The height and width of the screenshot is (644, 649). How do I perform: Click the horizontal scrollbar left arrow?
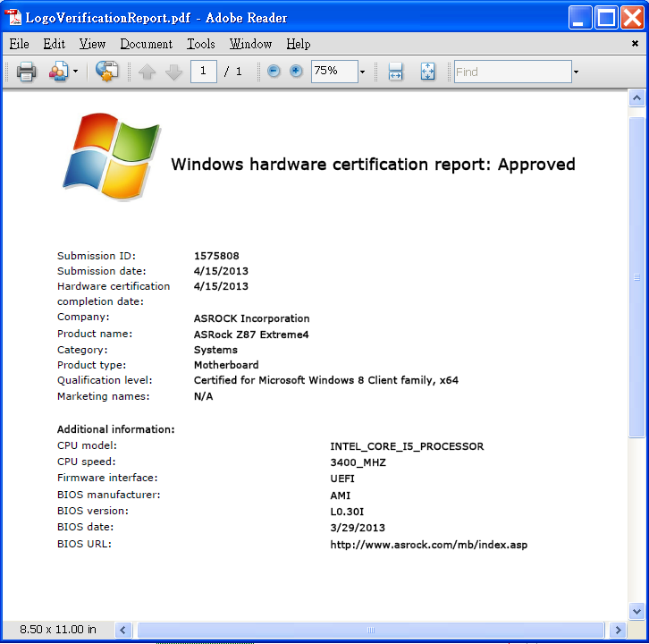[123, 631]
